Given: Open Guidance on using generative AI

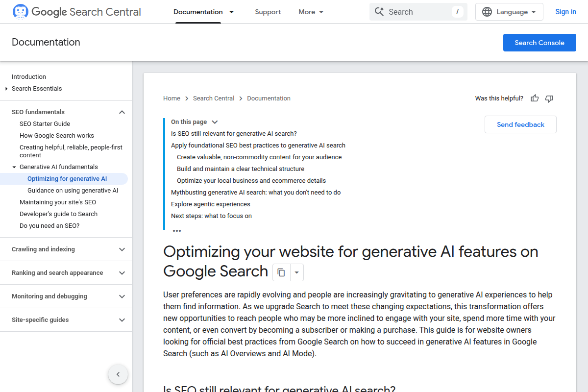Looking at the screenshot, I should click(73, 191).
